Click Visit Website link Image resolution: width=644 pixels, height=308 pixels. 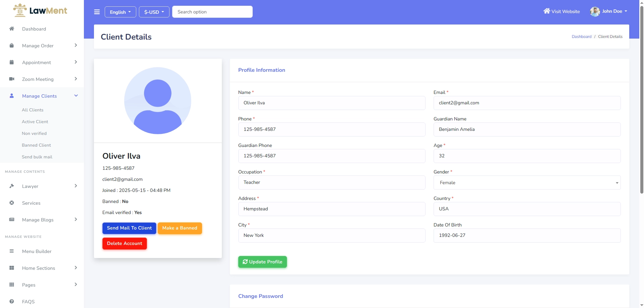click(561, 11)
